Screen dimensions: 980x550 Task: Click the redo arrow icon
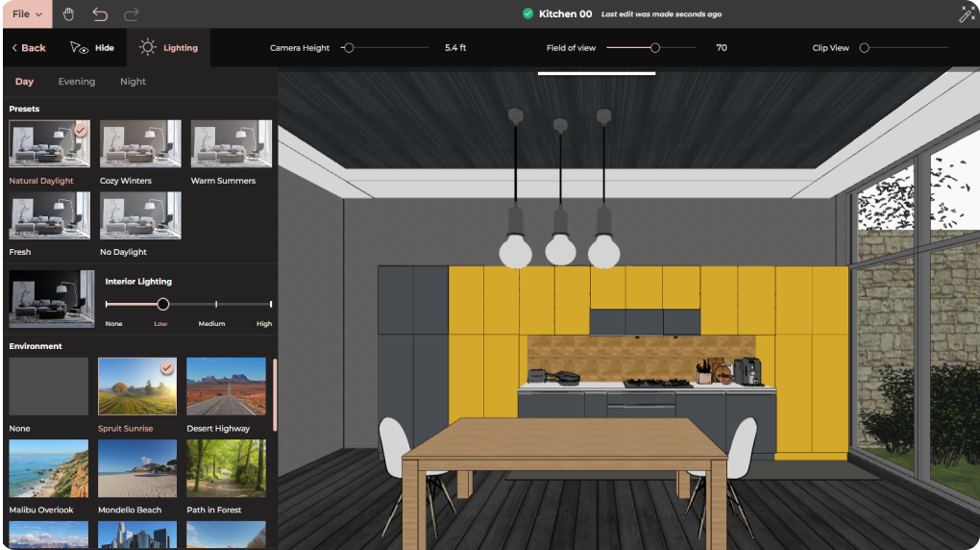(x=132, y=14)
